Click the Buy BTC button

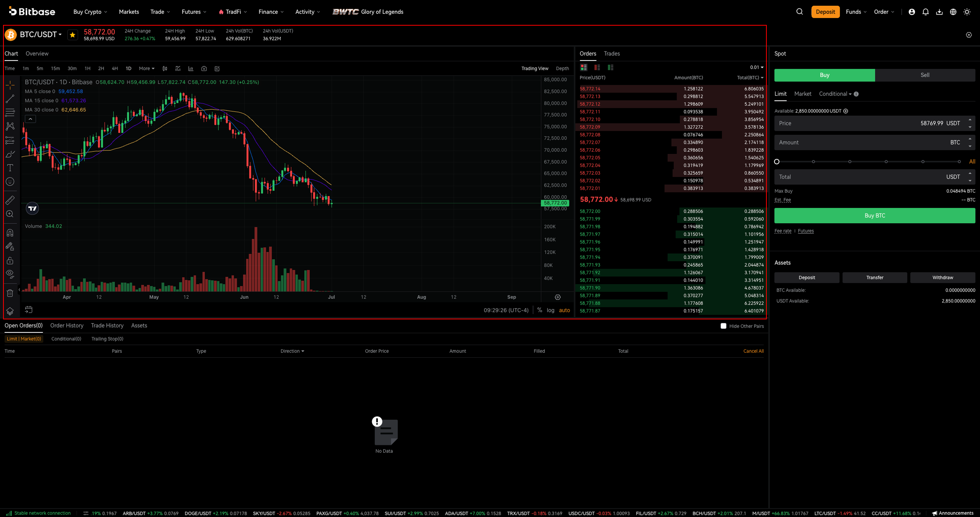click(875, 216)
